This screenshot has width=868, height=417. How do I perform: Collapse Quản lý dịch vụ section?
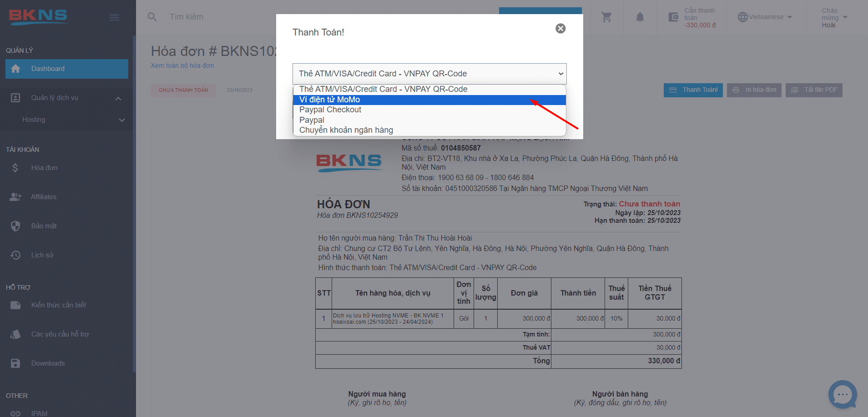[118, 98]
